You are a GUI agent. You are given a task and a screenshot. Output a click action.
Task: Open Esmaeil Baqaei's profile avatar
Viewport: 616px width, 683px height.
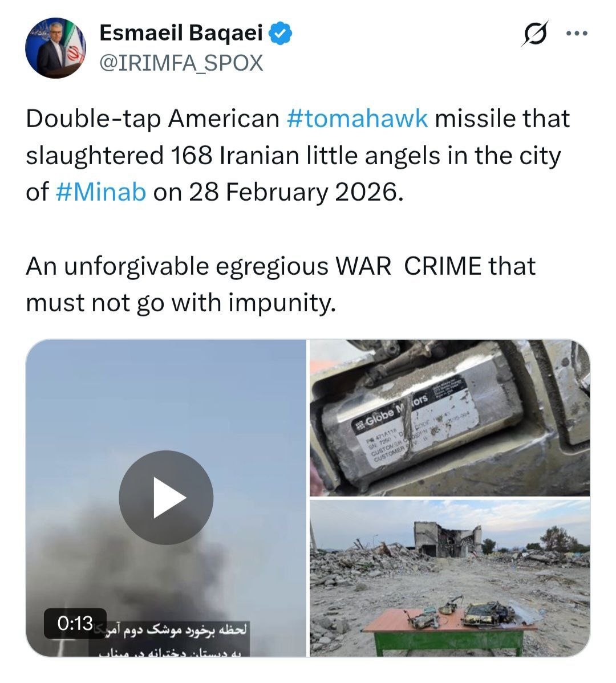point(55,48)
